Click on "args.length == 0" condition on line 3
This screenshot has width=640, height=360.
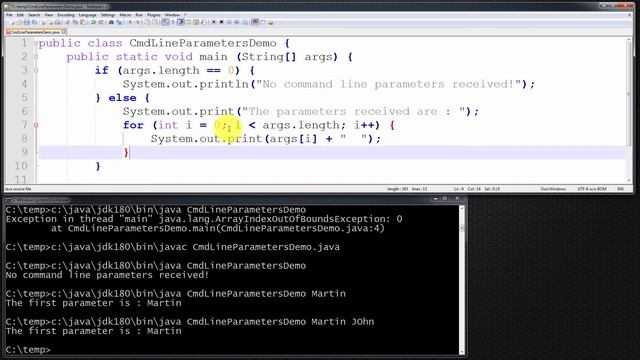pyautogui.click(x=178, y=71)
